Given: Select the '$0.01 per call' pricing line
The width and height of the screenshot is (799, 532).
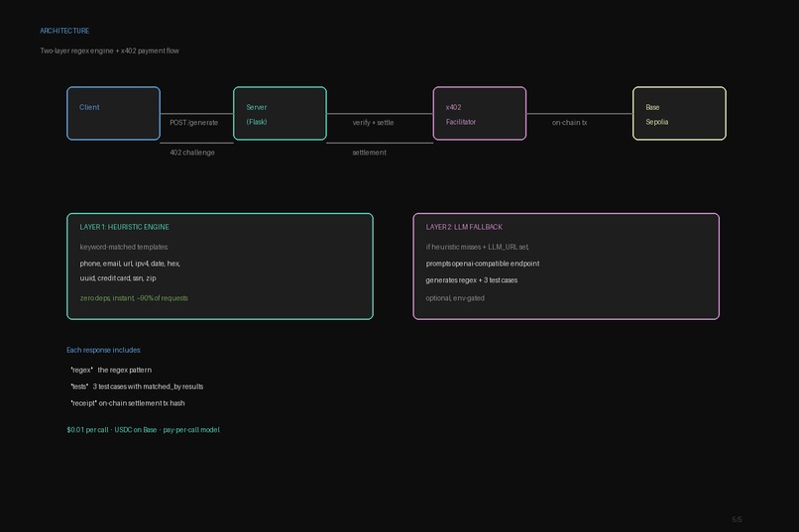Looking at the screenshot, I should tap(143, 430).
